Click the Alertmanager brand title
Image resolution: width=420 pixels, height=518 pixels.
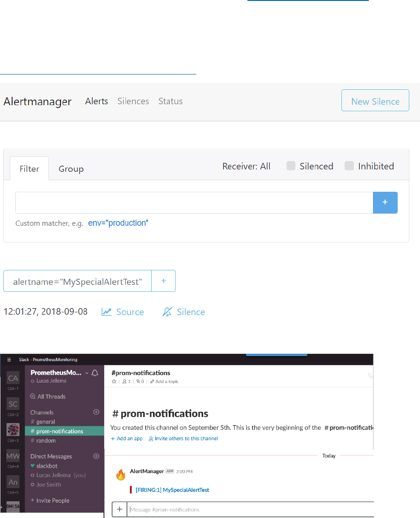[37, 101]
